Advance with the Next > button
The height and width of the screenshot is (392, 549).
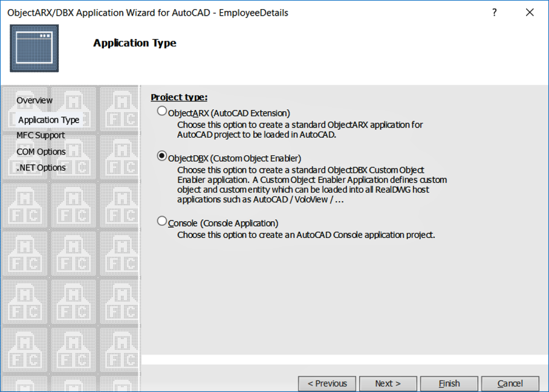pyautogui.click(x=388, y=384)
